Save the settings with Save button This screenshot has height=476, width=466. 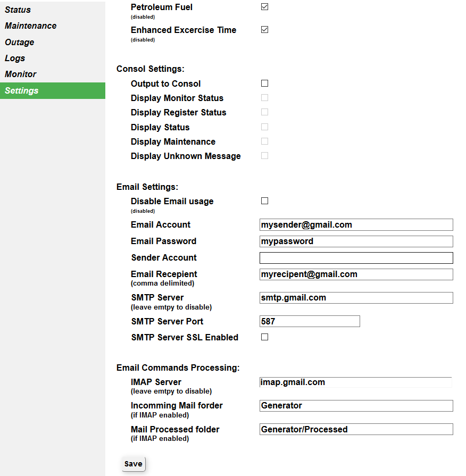click(134, 464)
